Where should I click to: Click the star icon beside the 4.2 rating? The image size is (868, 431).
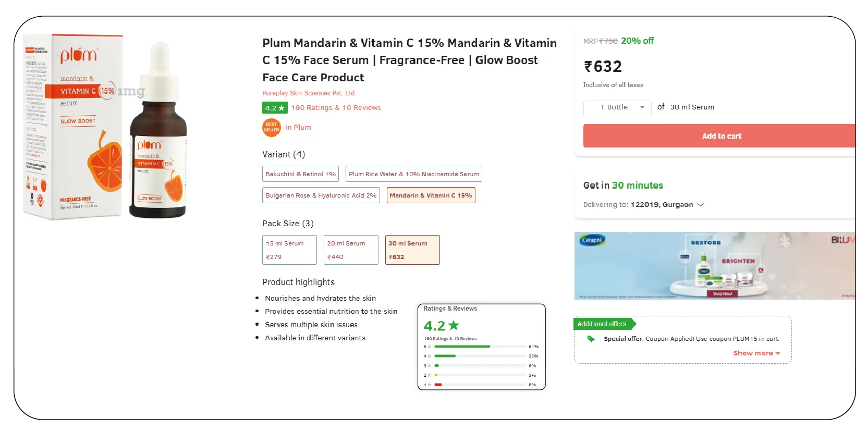tap(282, 108)
